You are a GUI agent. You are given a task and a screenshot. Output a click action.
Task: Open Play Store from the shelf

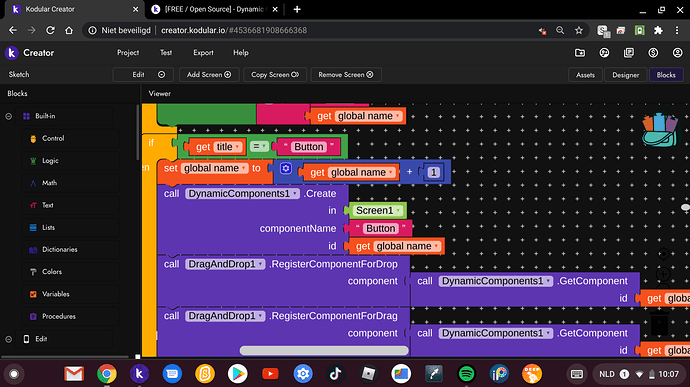tap(238, 374)
